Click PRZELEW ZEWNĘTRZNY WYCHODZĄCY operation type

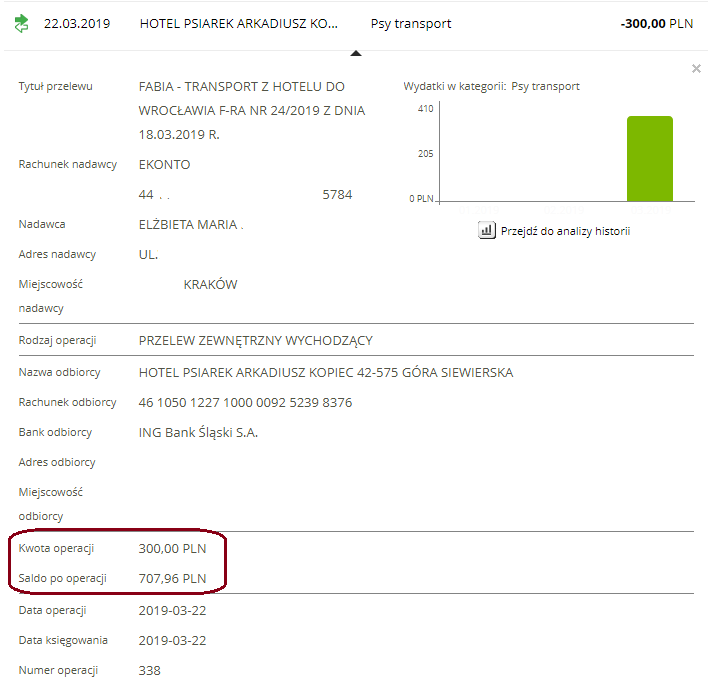[255, 341]
